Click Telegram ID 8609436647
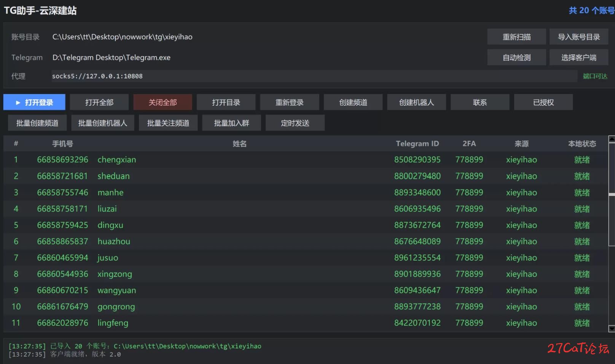The image size is (615, 364). (417, 290)
